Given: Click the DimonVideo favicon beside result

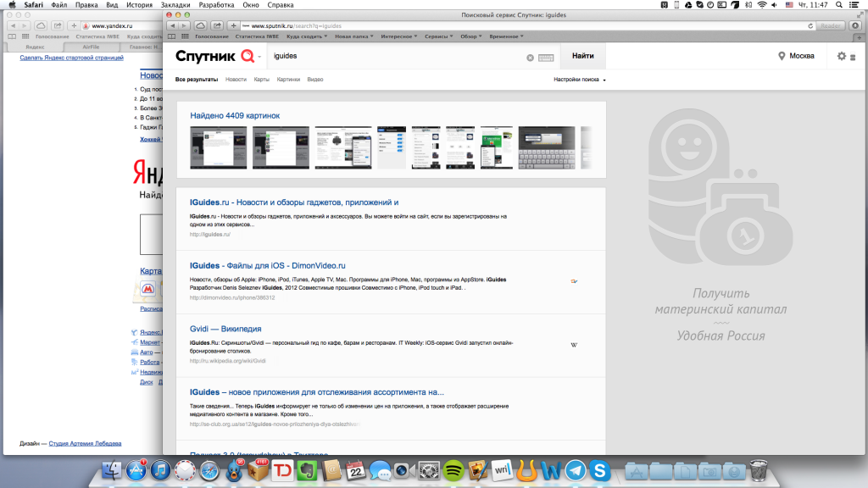Looking at the screenshot, I should (574, 281).
